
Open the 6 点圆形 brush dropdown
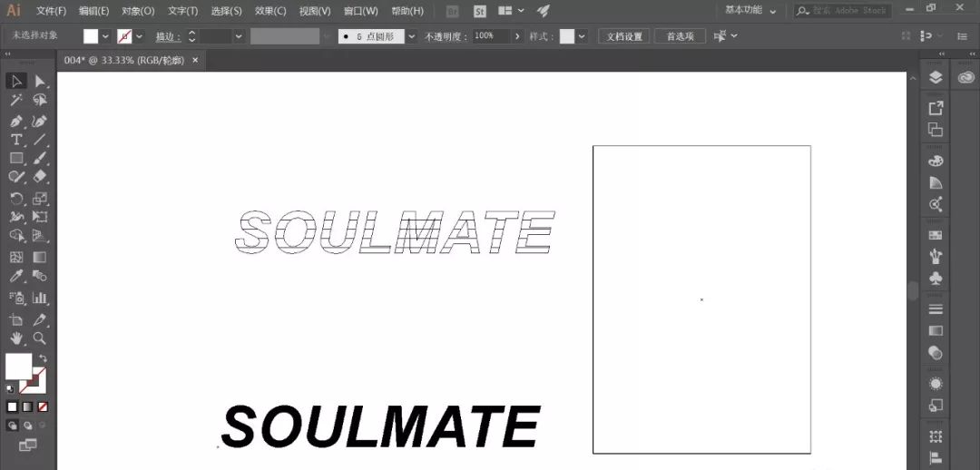412,36
